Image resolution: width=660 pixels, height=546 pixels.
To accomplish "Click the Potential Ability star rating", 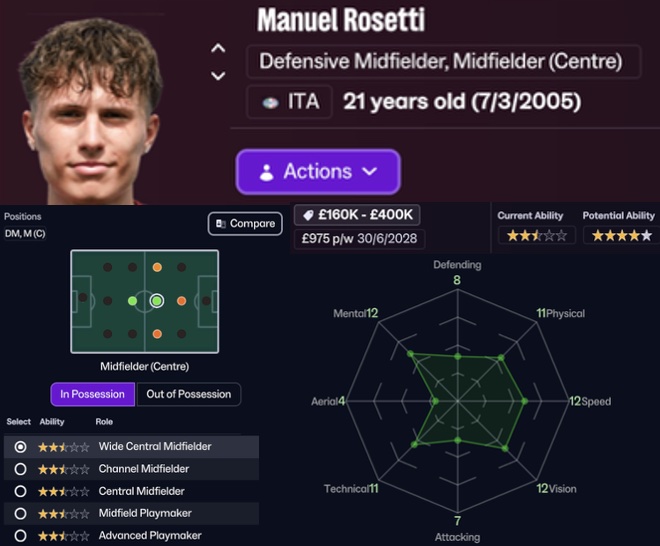I will click(622, 236).
